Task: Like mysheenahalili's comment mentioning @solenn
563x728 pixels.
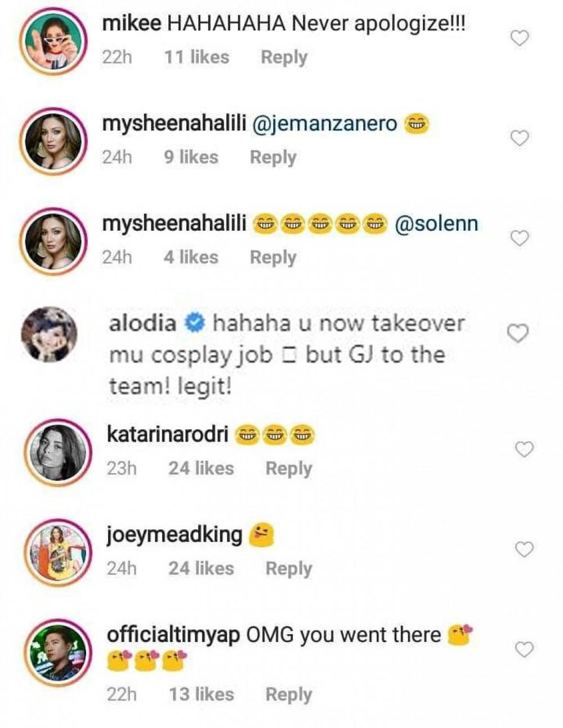Action: tap(519, 239)
